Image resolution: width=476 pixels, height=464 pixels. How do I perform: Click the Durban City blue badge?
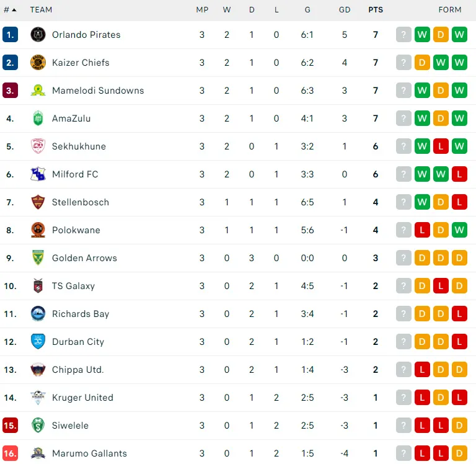coord(38,342)
